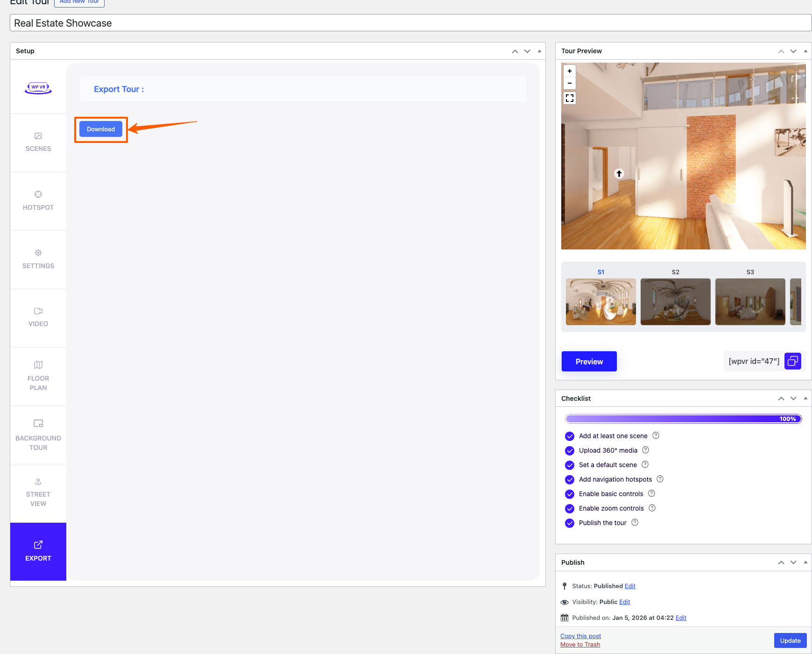
Task: Uncheck the Publish the tour checklist item
Action: click(x=570, y=523)
